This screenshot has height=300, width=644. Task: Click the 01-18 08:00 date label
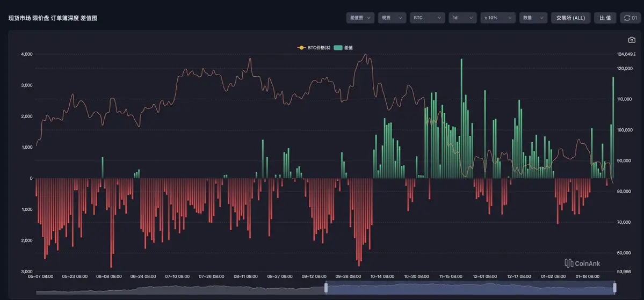pos(587,276)
